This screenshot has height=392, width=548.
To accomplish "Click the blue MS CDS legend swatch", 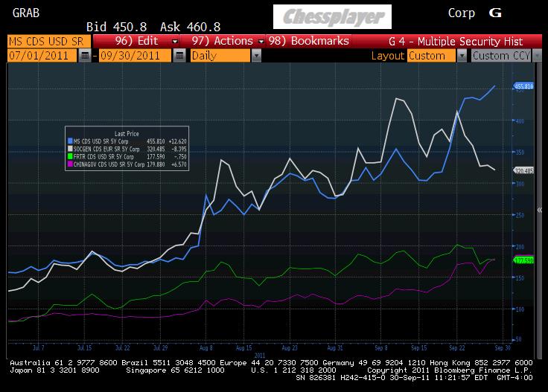I will [69, 141].
